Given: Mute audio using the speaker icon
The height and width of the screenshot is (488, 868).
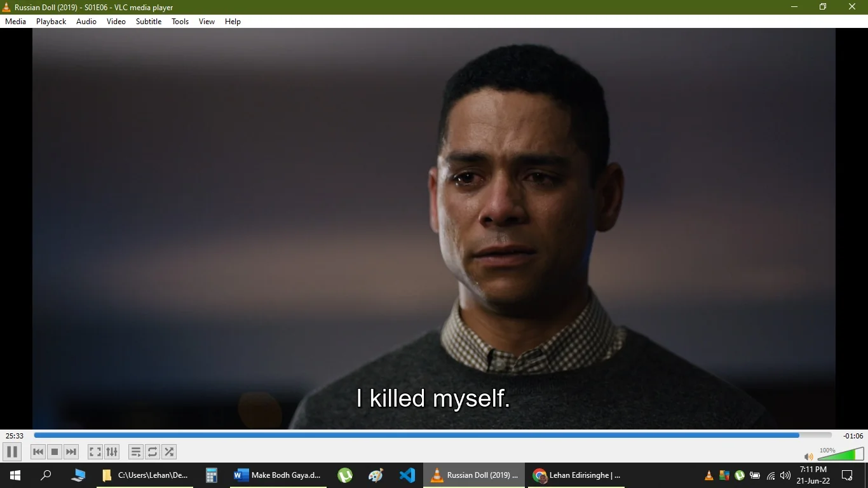Looking at the screenshot, I should [808, 456].
